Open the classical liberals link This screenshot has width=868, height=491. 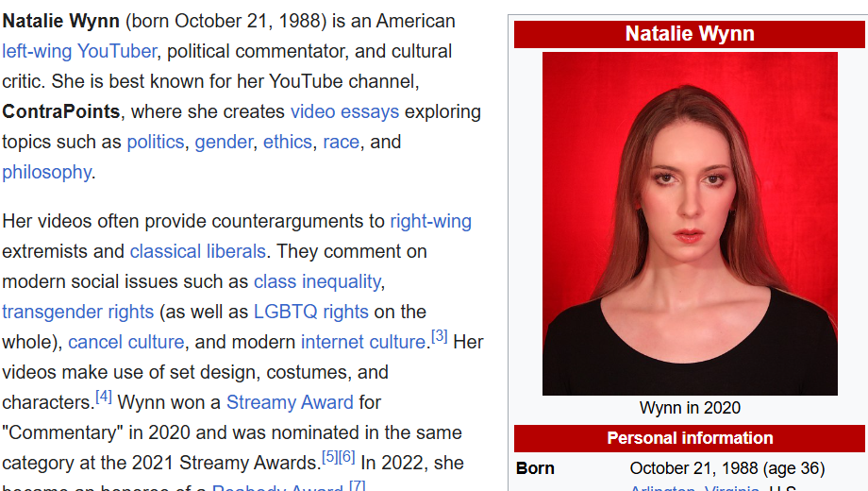click(198, 251)
